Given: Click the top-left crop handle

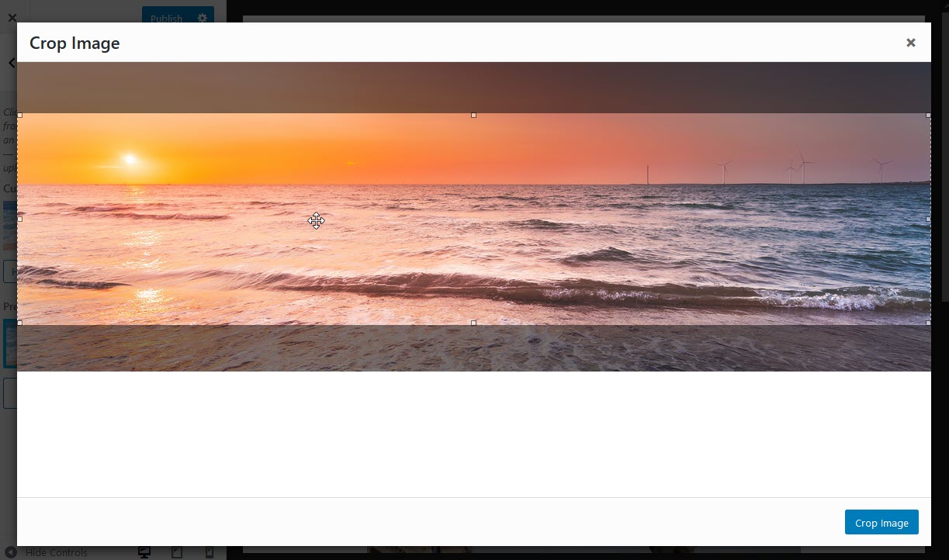Looking at the screenshot, I should tap(19, 115).
